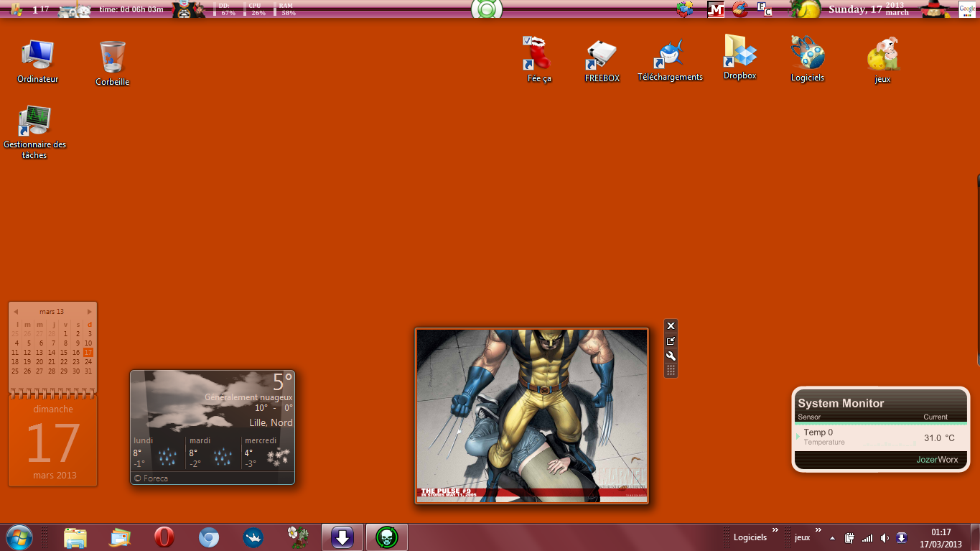Launch Malwarebytes red M icon
The width and height of the screenshot is (980, 551).
(x=716, y=9)
